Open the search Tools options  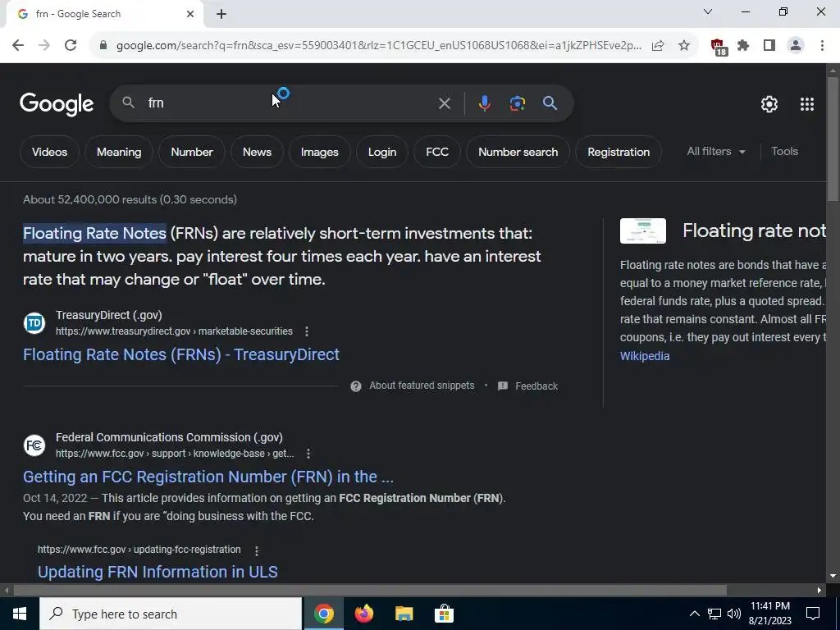click(784, 152)
